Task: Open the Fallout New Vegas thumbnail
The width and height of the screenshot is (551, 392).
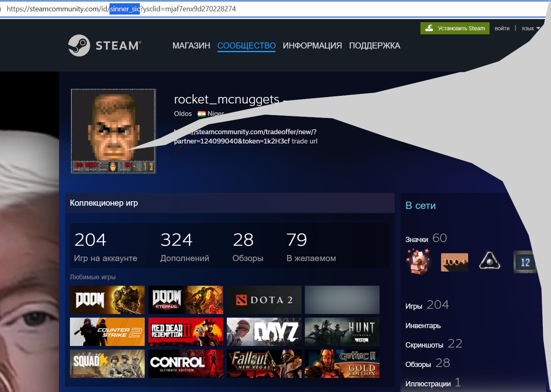Action: (264, 364)
